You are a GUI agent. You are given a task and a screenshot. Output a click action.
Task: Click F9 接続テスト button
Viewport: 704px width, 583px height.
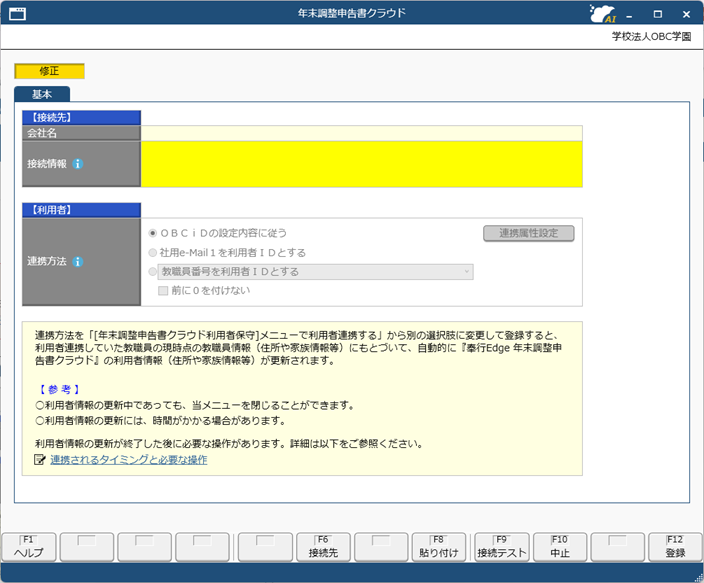502,547
